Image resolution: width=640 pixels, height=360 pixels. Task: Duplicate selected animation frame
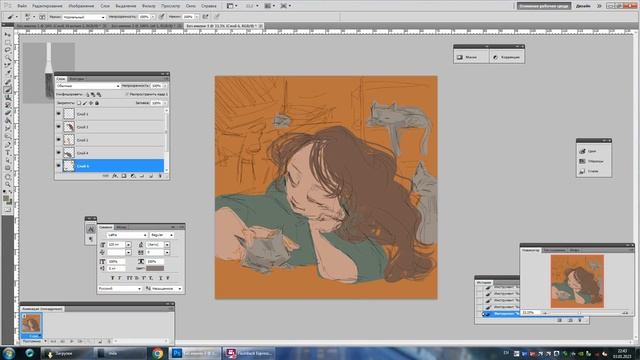click(100, 341)
